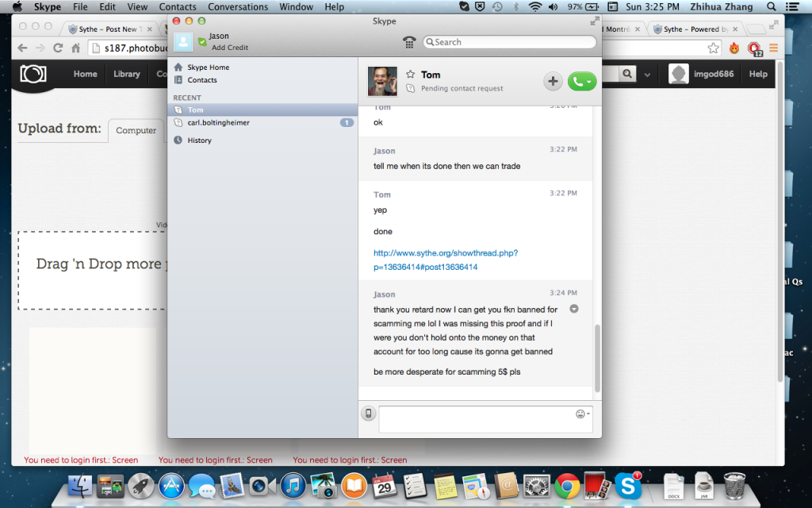Image resolution: width=812 pixels, height=508 pixels.
Task: Open History in Skype sidebar
Action: (199, 140)
